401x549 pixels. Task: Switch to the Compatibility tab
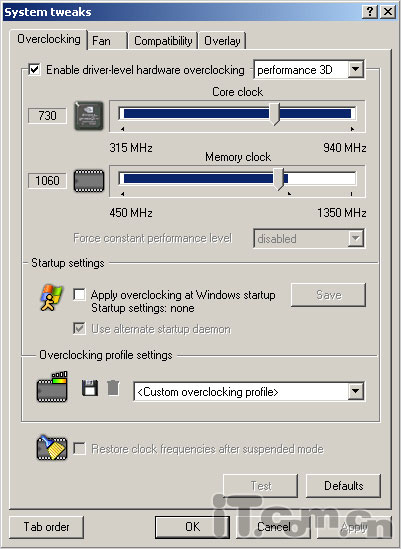[163, 41]
